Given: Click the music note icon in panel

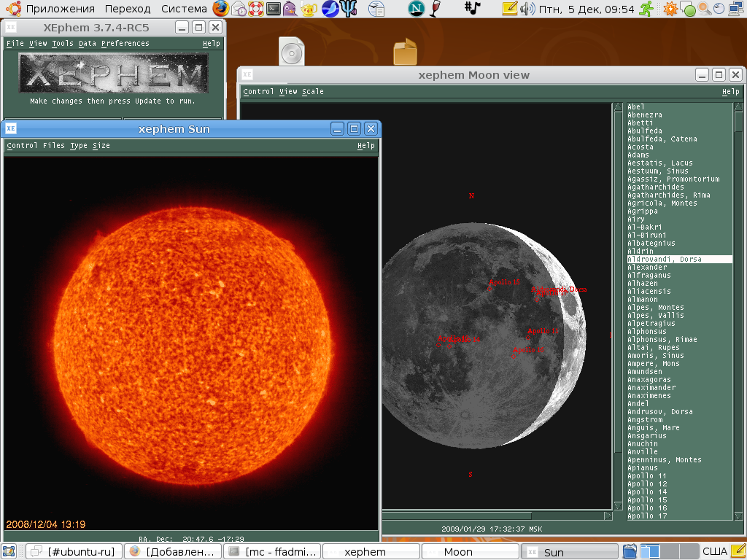Looking at the screenshot, I should click(x=473, y=9).
